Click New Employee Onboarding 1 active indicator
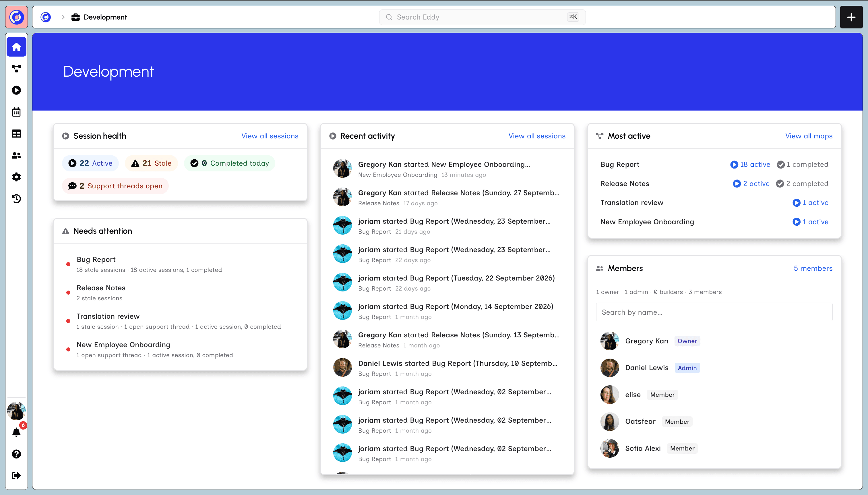The height and width of the screenshot is (495, 868). (810, 222)
